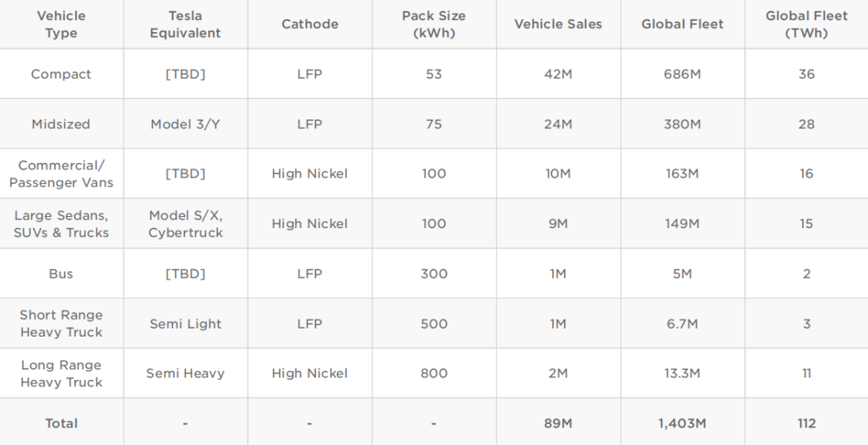Click the Cathode column header

309,24
